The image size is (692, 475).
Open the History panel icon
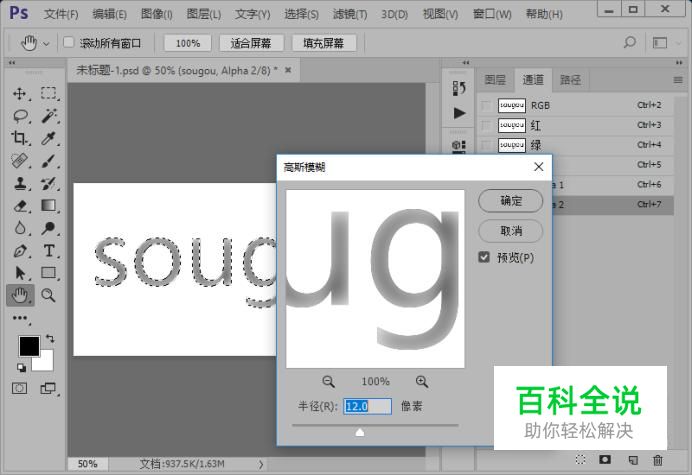click(459, 88)
